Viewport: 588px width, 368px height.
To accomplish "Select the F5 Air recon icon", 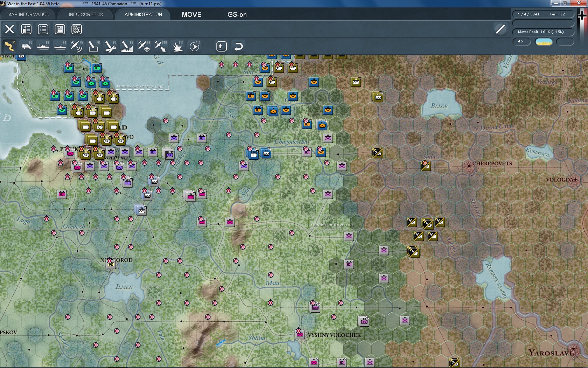I will (77, 46).
